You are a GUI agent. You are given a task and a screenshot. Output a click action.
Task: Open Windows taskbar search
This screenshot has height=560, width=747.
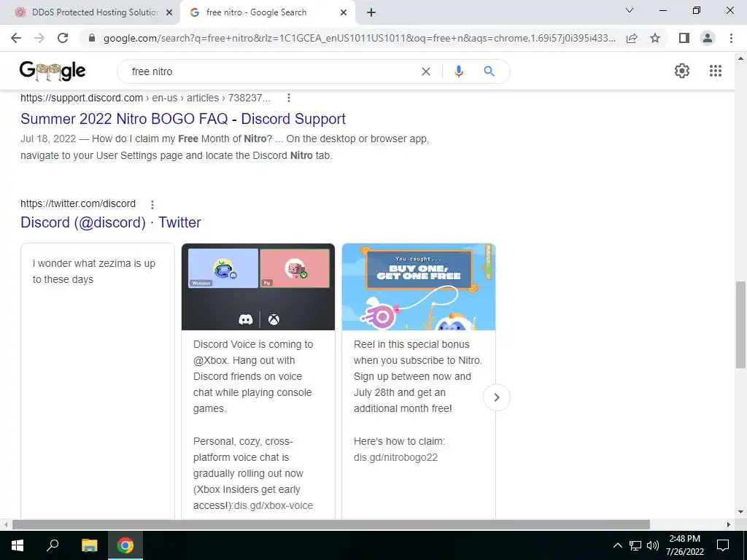click(x=53, y=545)
